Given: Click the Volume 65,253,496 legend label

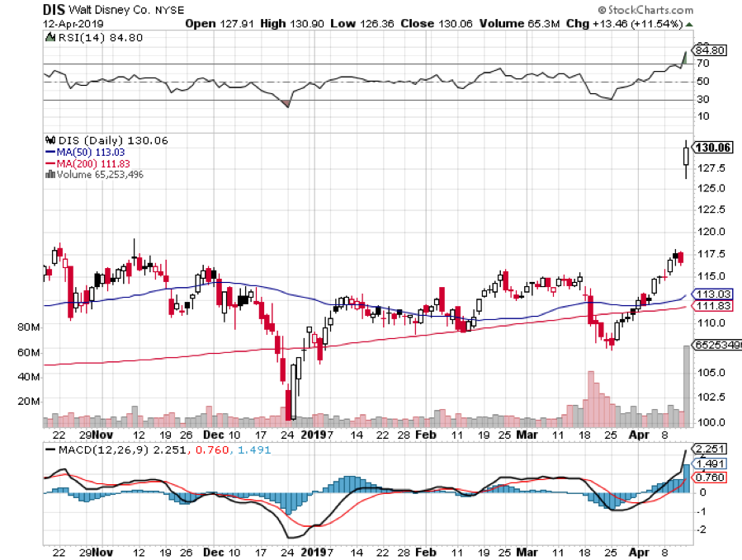Looking at the screenshot, I should click(x=100, y=175).
